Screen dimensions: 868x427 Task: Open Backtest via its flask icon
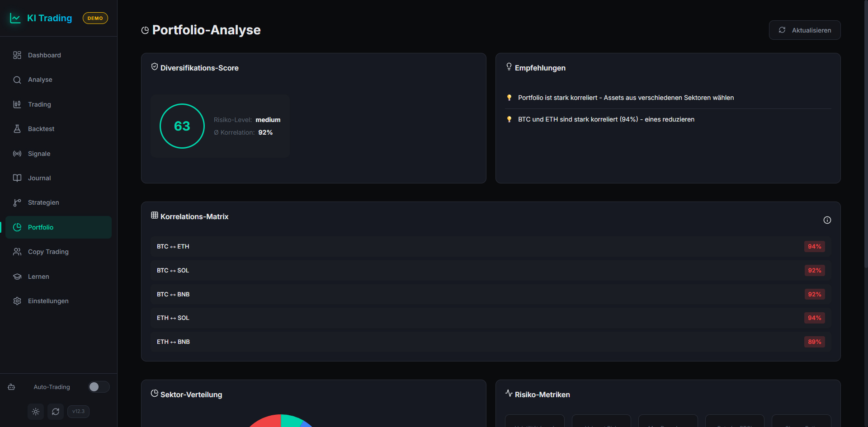point(17,129)
